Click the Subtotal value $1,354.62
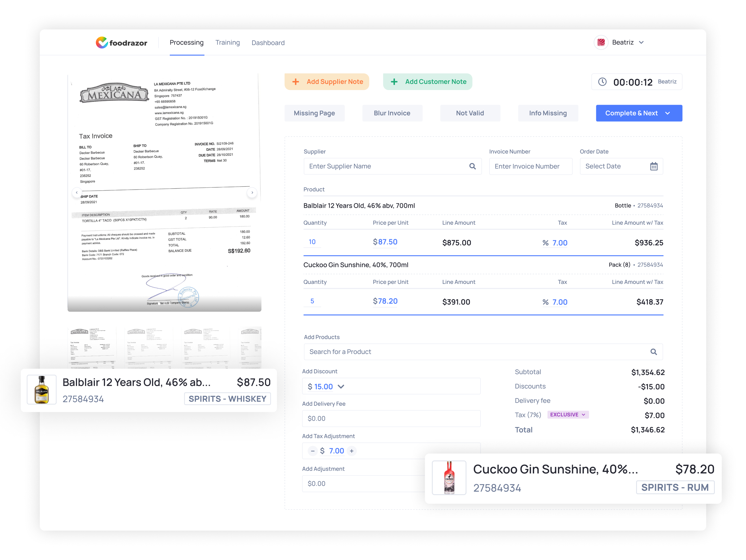 tap(648, 372)
